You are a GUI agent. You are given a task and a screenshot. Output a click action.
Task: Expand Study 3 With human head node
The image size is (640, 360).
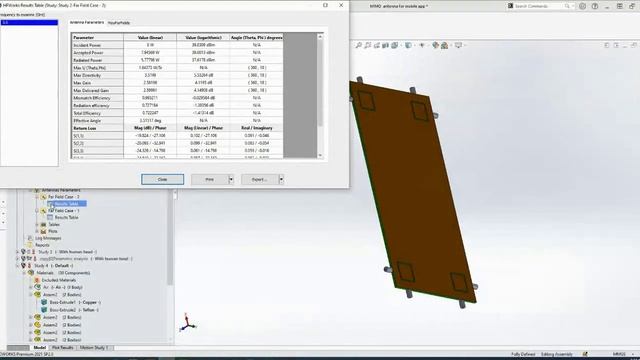click(17, 252)
